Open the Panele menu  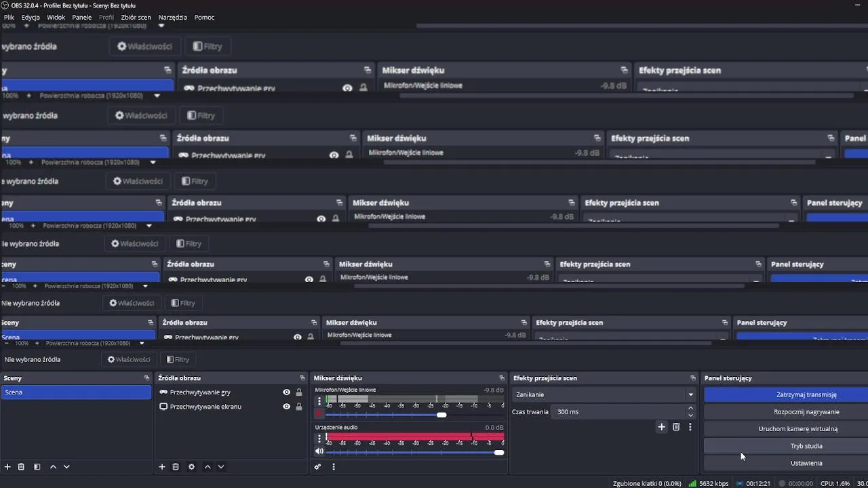pos(81,17)
